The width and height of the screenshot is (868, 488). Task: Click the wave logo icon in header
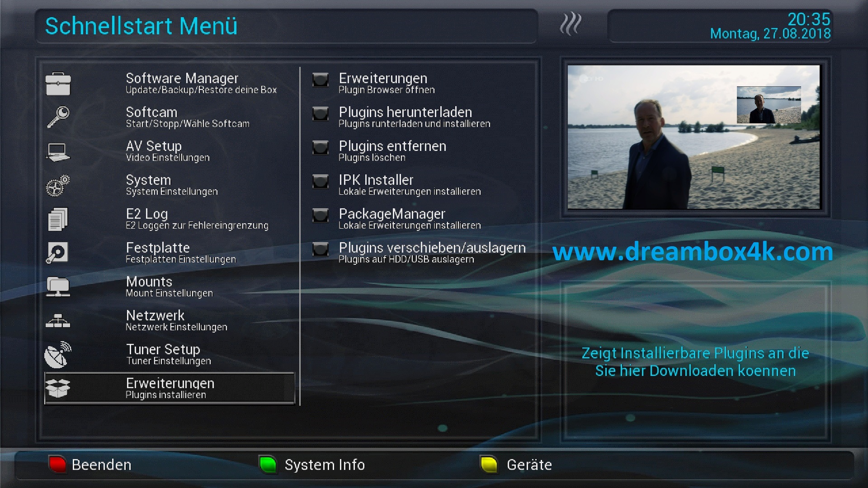click(571, 23)
